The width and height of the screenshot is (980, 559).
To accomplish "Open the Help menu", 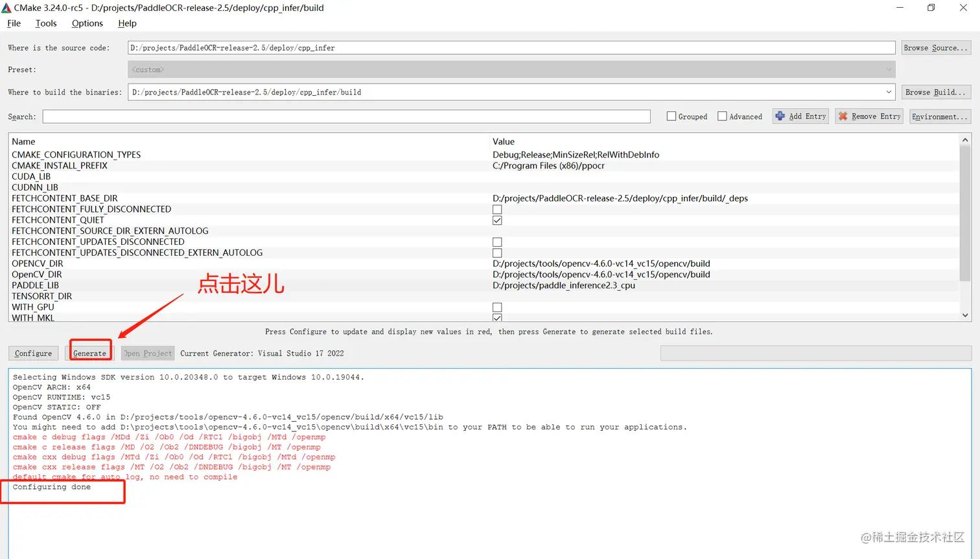I will pyautogui.click(x=127, y=23).
